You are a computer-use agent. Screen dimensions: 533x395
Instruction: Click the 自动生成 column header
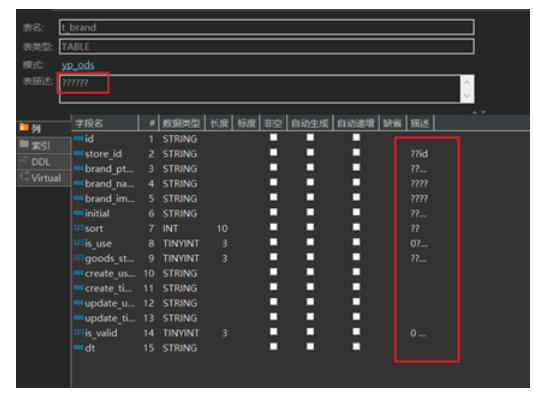tap(310, 123)
